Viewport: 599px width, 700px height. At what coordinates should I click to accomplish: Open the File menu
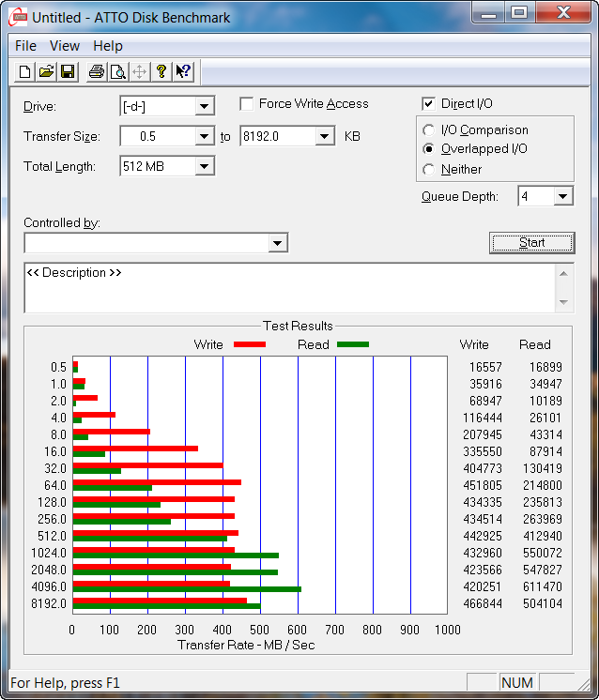pyautogui.click(x=25, y=46)
